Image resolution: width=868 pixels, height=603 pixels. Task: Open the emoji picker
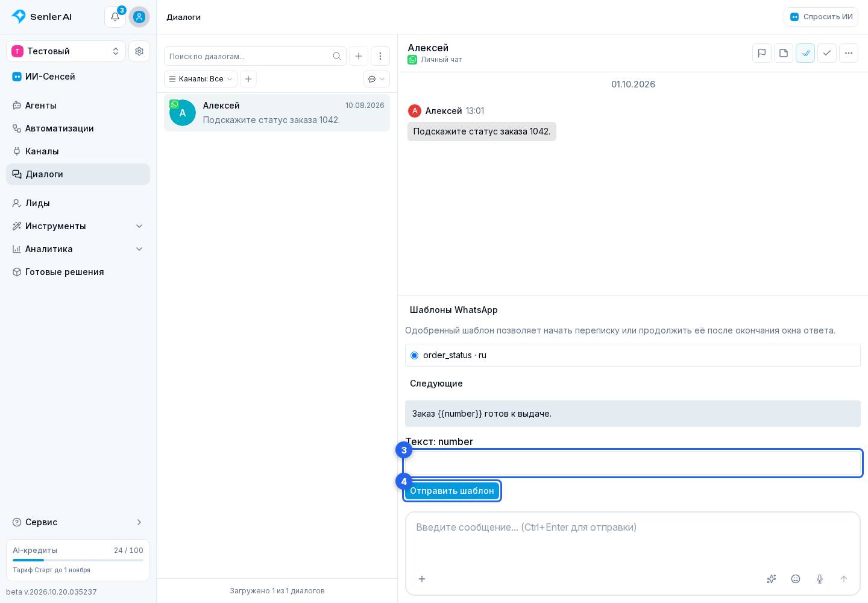pos(796,579)
